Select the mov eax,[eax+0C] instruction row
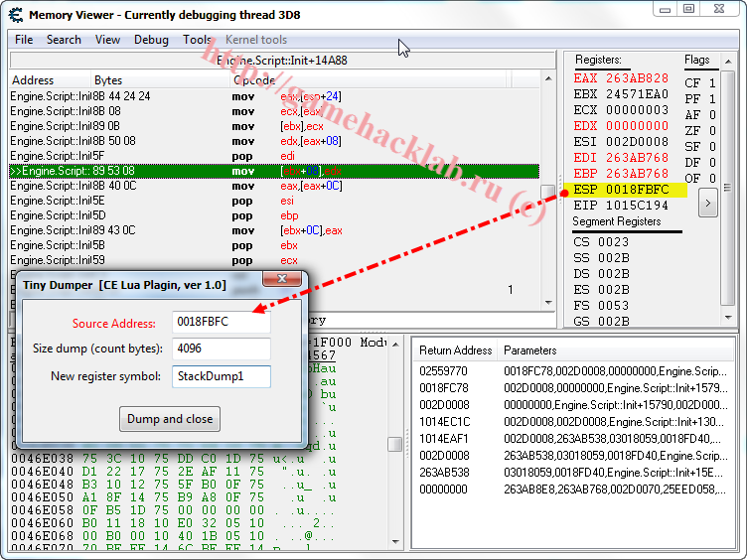Viewport: 747px width, 560px height. click(274, 186)
